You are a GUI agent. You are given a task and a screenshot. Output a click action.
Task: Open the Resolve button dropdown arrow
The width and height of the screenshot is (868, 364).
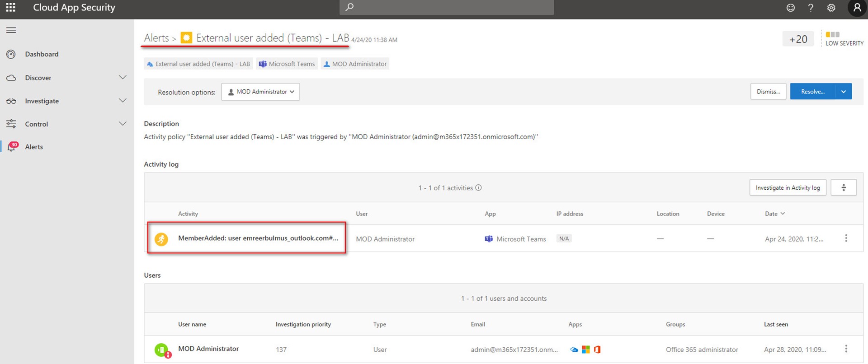pos(844,92)
